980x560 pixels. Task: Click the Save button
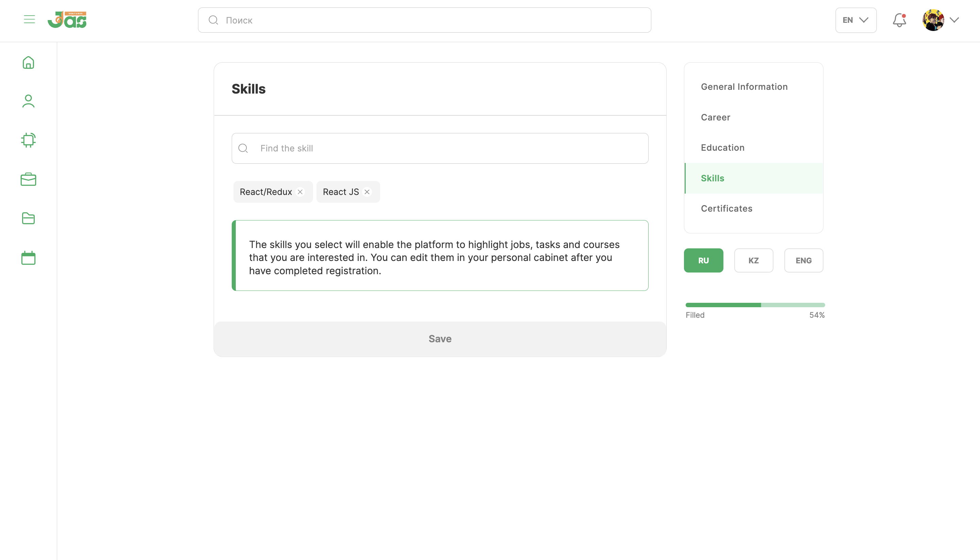tap(440, 339)
